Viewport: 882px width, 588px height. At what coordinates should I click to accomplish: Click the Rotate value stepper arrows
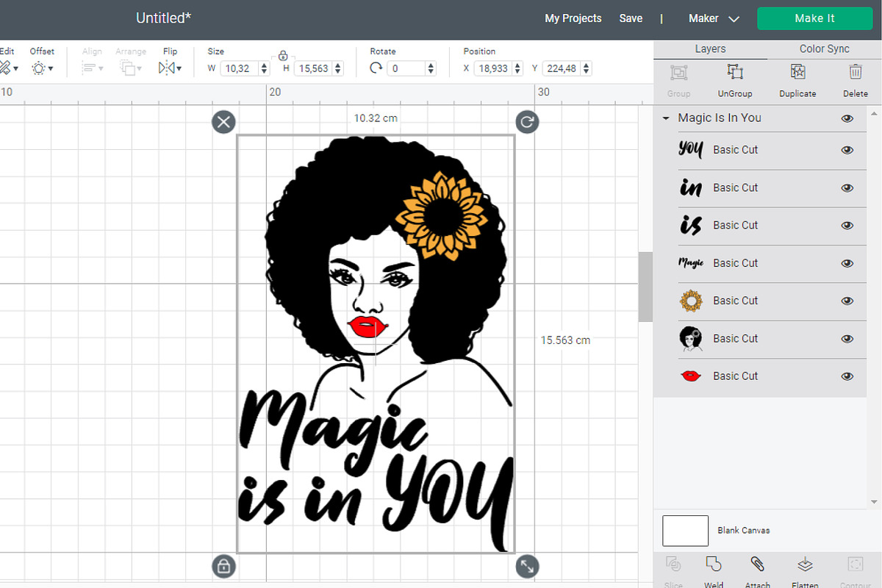click(x=430, y=68)
